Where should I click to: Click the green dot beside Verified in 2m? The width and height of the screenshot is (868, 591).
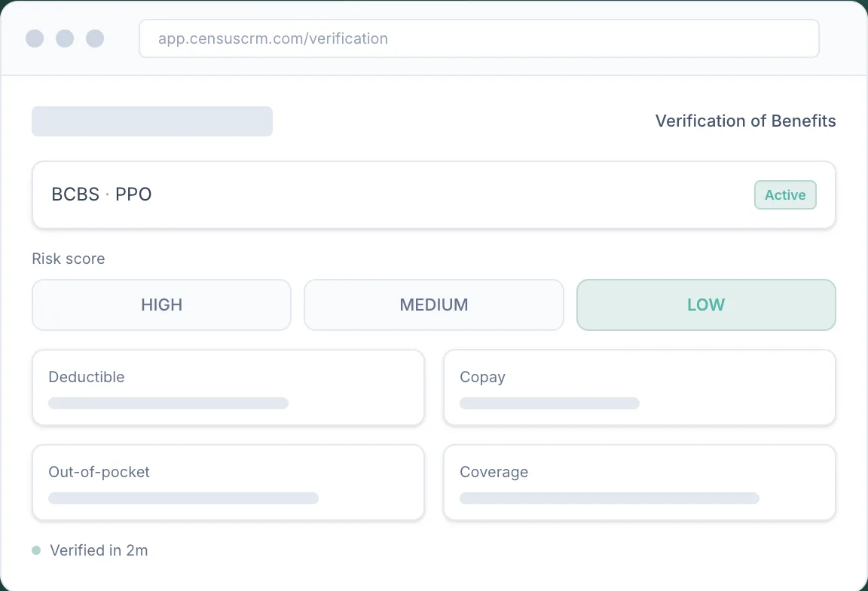click(36, 550)
